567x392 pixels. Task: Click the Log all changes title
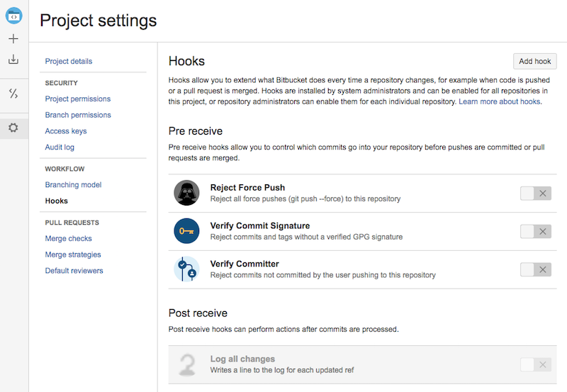pos(242,359)
